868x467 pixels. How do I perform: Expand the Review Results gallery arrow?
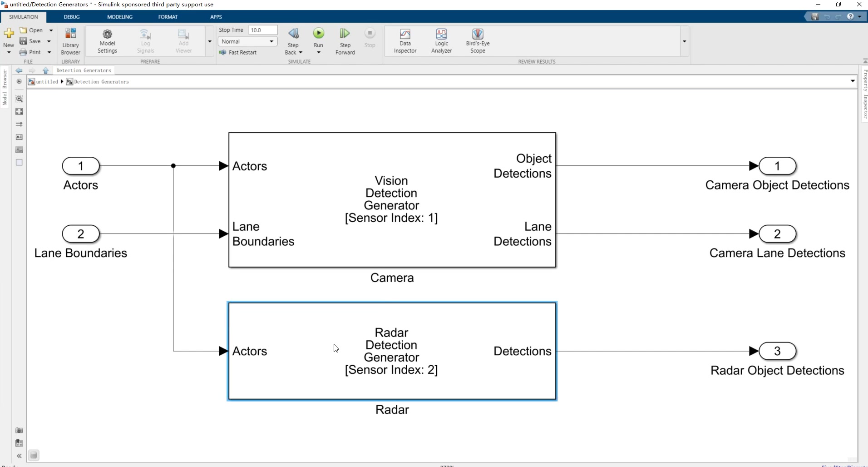click(x=684, y=41)
